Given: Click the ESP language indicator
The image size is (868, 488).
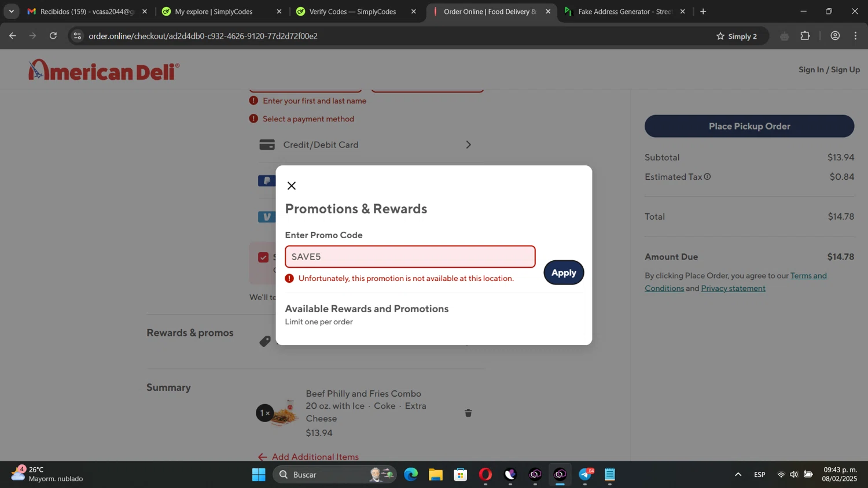Looking at the screenshot, I should point(759,475).
